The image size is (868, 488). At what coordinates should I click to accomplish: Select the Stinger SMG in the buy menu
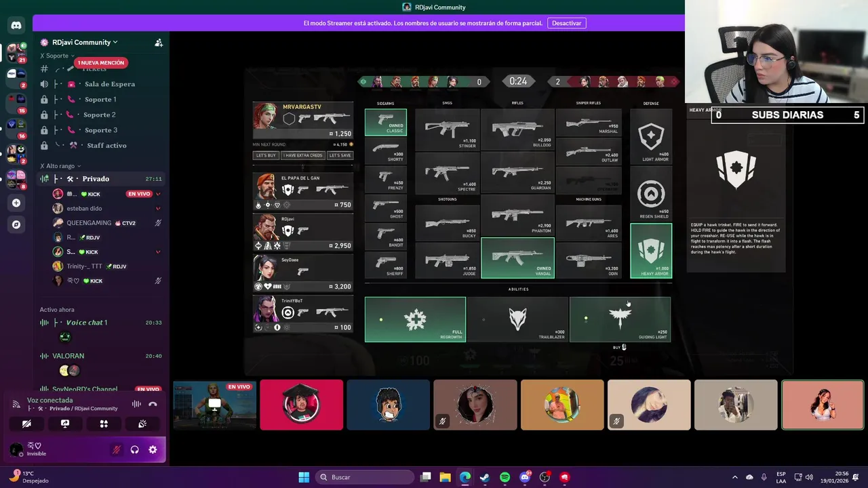(x=447, y=130)
